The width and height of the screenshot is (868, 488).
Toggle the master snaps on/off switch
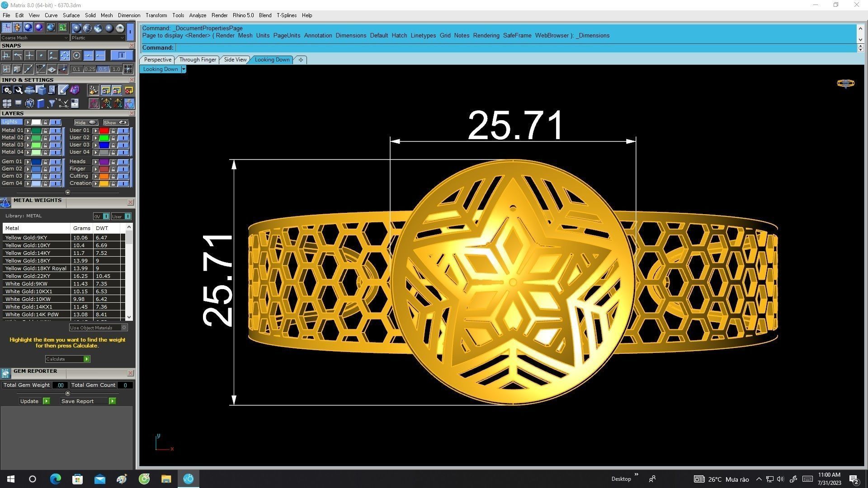pyautogui.click(x=121, y=55)
